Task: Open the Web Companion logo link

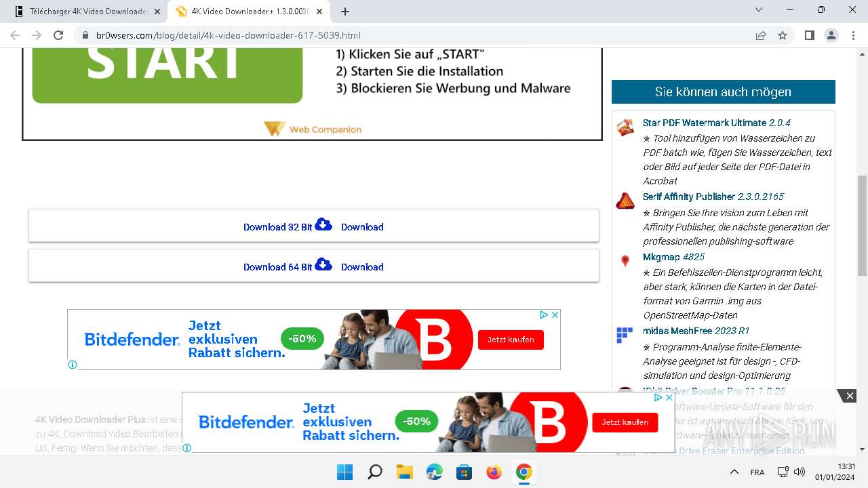Action: point(313,129)
